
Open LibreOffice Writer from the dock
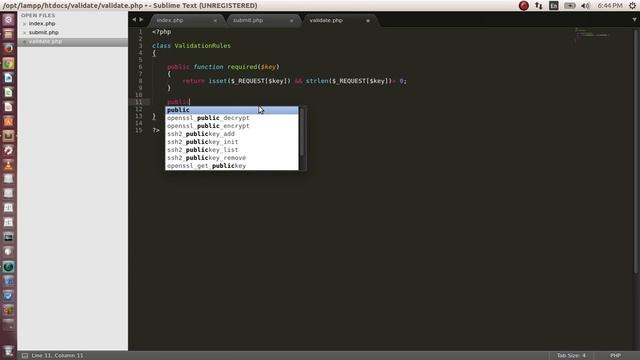click(x=8, y=78)
